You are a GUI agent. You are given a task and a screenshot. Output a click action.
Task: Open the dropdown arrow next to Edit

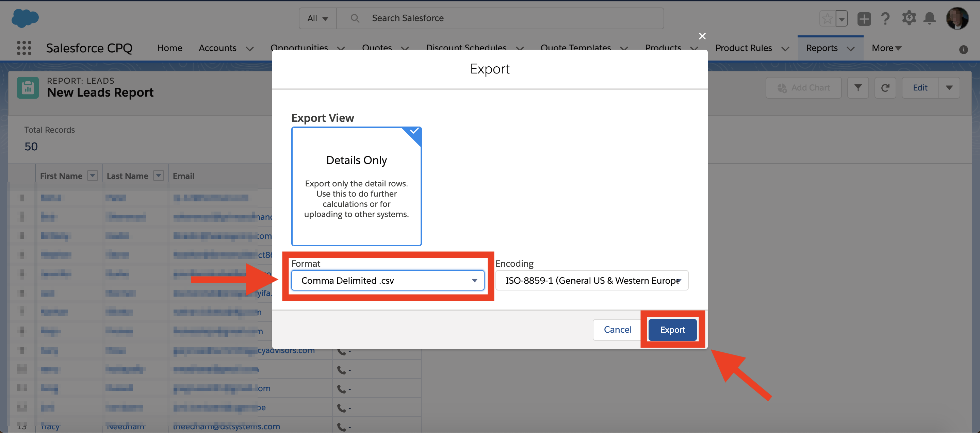[x=949, y=87]
